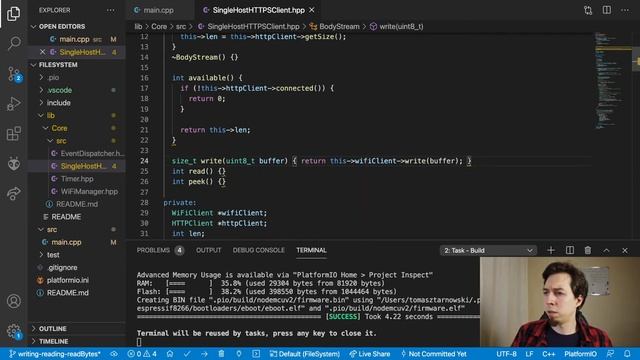Click Default (FileSystem) environment in status bar
The height and width of the screenshot is (360, 640).
pyautogui.click(x=304, y=354)
